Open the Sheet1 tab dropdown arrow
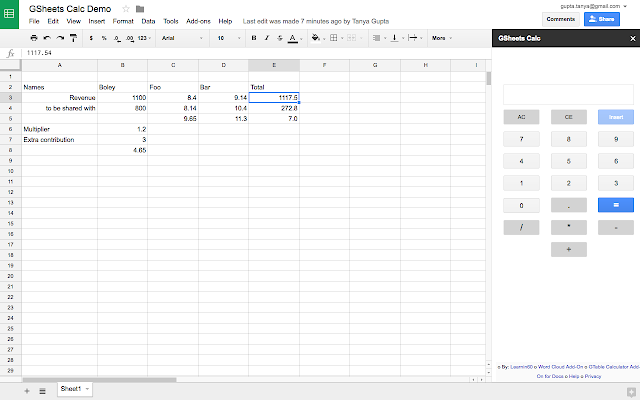Image resolution: width=640 pixels, height=400 pixels. coord(87,389)
